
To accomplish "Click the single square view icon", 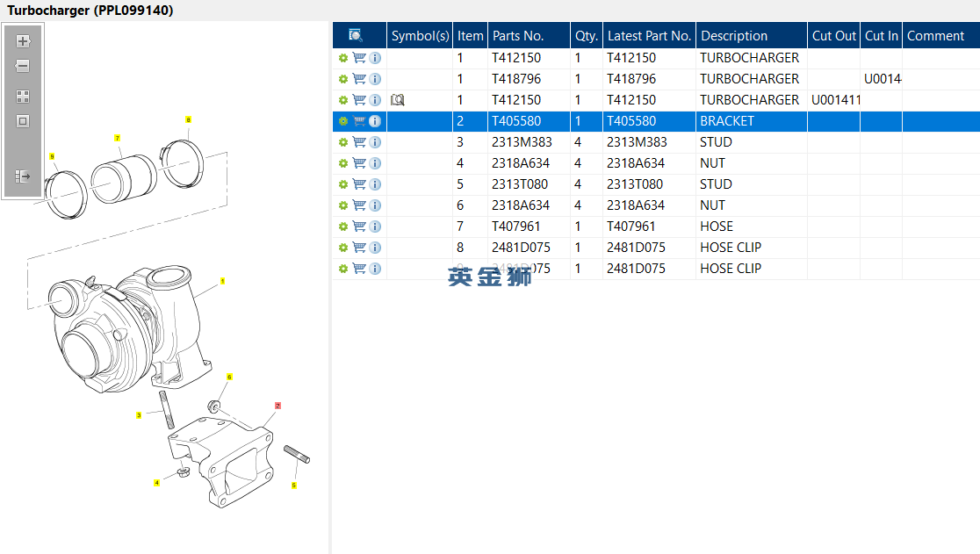I will point(23,121).
